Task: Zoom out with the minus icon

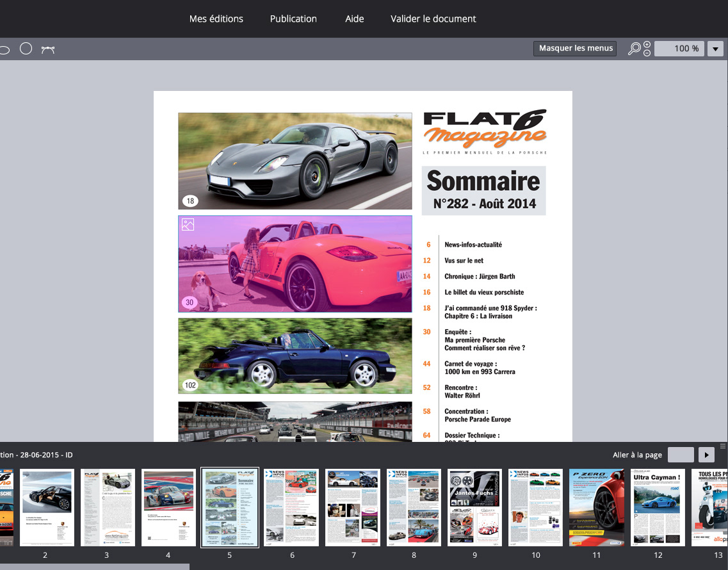Action: click(x=647, y=53)
